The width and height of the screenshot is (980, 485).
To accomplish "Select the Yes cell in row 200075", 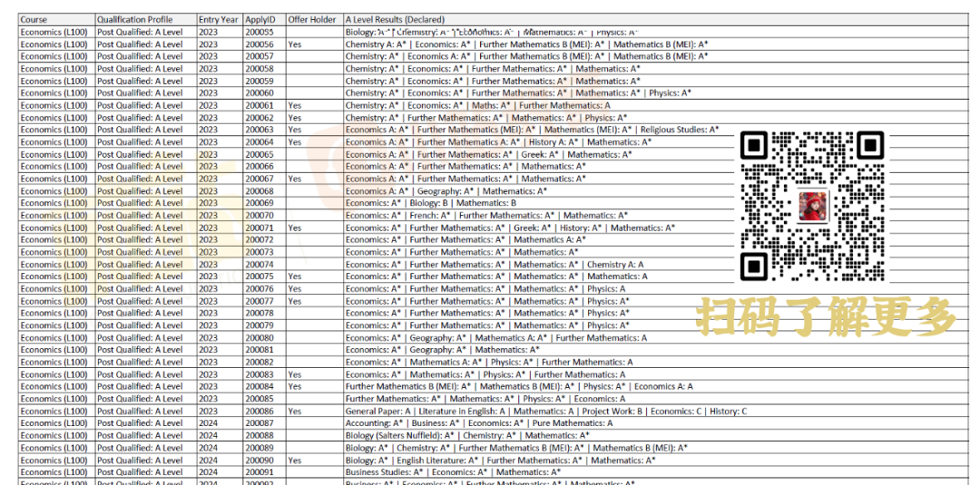I will click(x=314, y=276).
